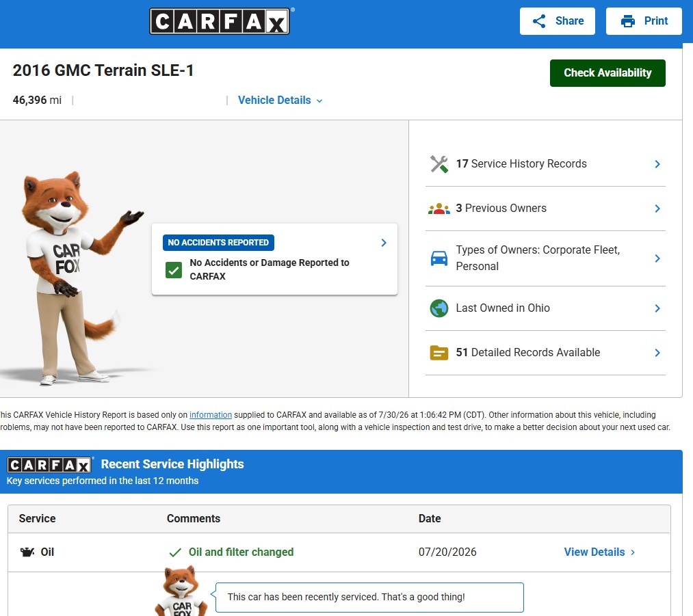Click the car icon beside Types of Owners

[x=439, y=258]
